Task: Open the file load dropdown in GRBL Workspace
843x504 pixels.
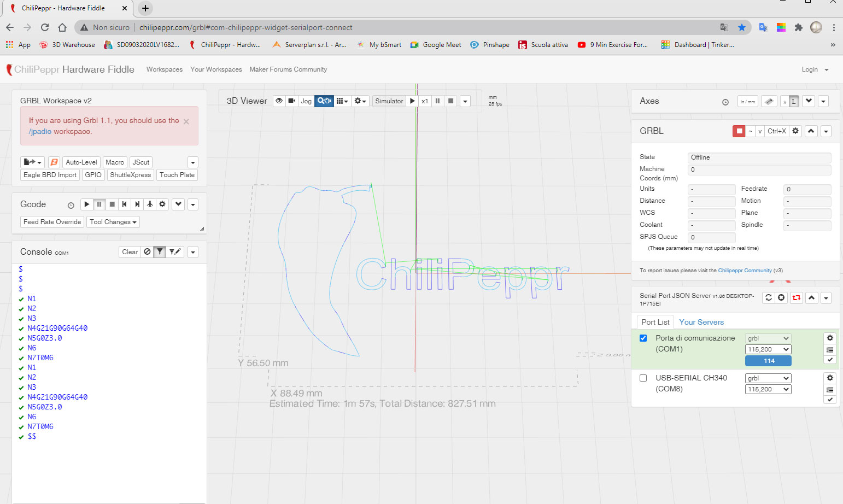Action: [x=32, y=162]
